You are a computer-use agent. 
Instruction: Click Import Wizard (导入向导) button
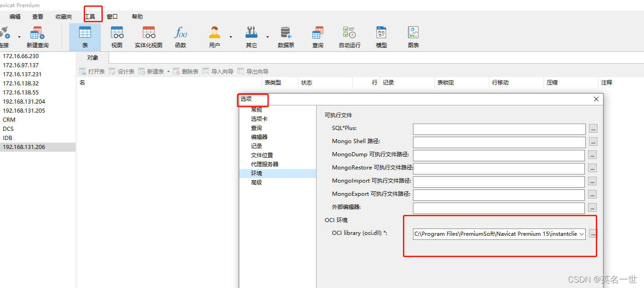tap(218, 71)
